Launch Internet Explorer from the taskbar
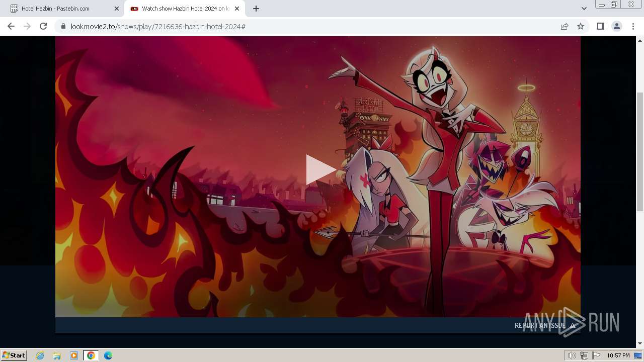644x362 pixels. [40, 355]
